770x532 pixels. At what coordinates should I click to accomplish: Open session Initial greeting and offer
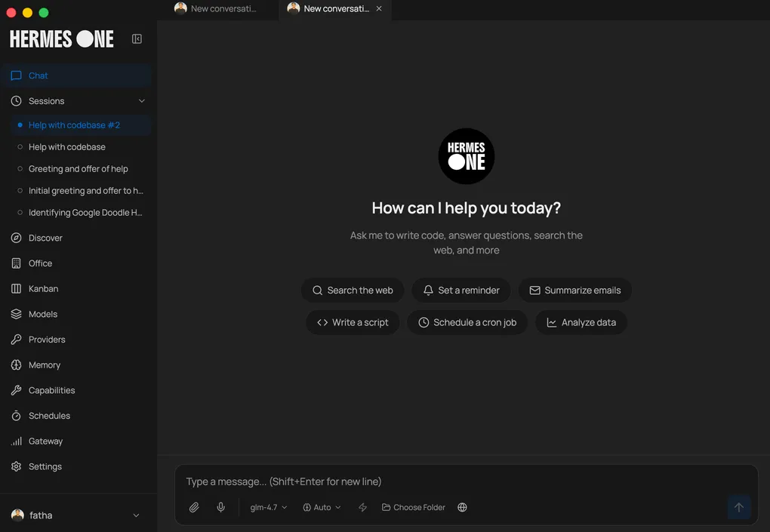tap(81, 190)
